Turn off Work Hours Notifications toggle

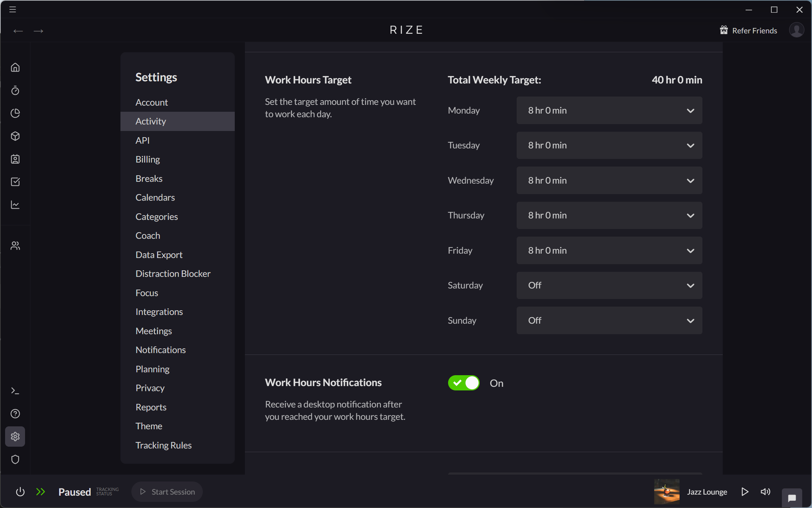pyautogui.click(x=463, y=383)
